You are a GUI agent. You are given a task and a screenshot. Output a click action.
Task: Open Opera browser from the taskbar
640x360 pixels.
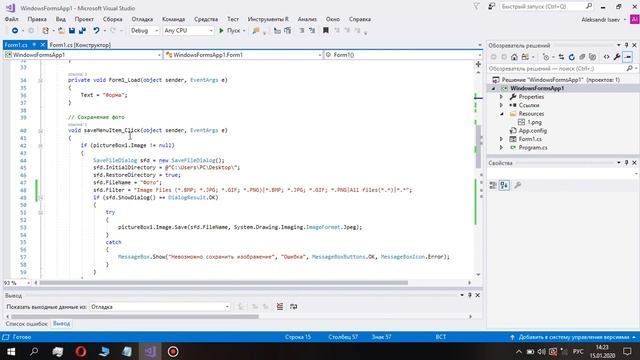(81, 351)
